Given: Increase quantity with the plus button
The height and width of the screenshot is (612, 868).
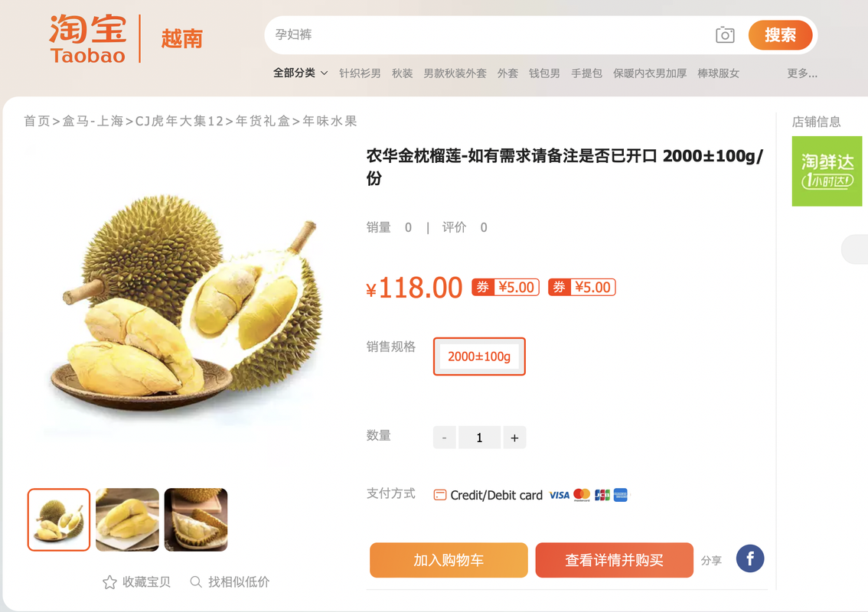Looking at the screenshot, I should (514, 438).
